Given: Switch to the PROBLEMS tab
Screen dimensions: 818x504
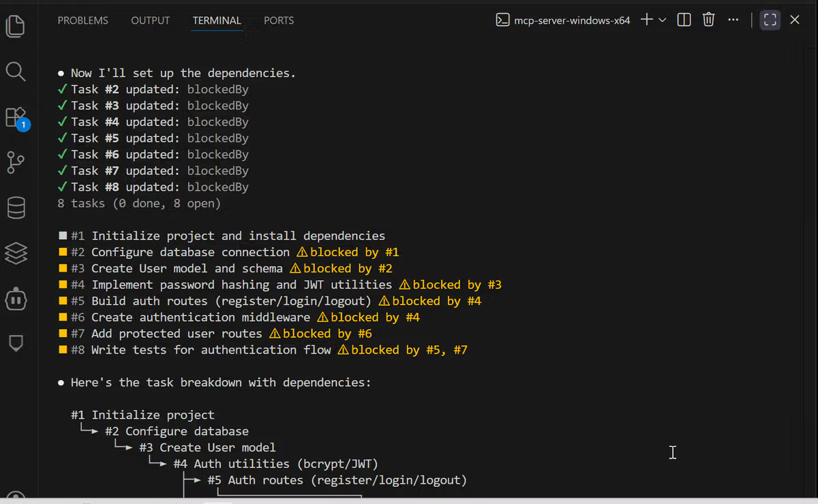Looking at the screenshot, I should [x=82, y=20].
